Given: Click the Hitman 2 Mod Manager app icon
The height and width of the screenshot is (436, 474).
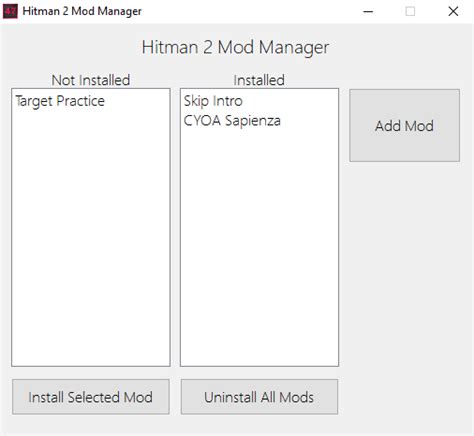Looking at the screenshot, I should (10, 11).
